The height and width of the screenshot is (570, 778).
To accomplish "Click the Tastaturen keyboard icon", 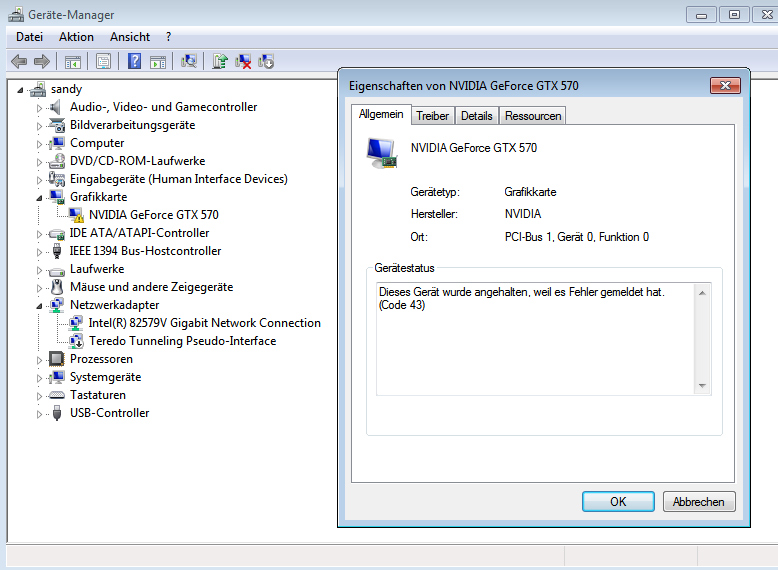I will point(57,395).
